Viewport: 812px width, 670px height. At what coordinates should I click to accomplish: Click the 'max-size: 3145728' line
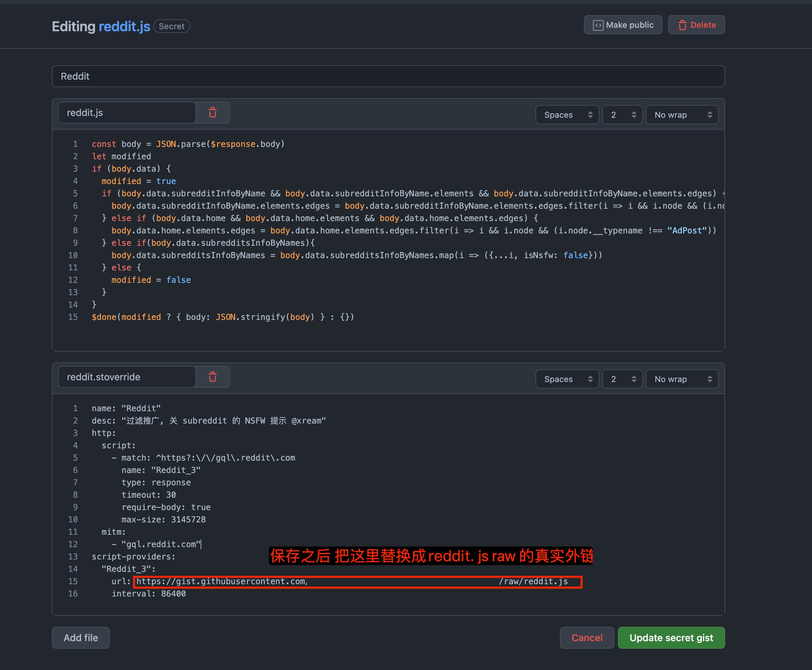(164, 519)
